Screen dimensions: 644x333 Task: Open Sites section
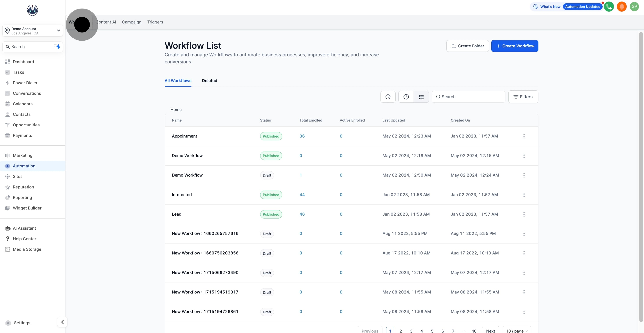(18, 176)
